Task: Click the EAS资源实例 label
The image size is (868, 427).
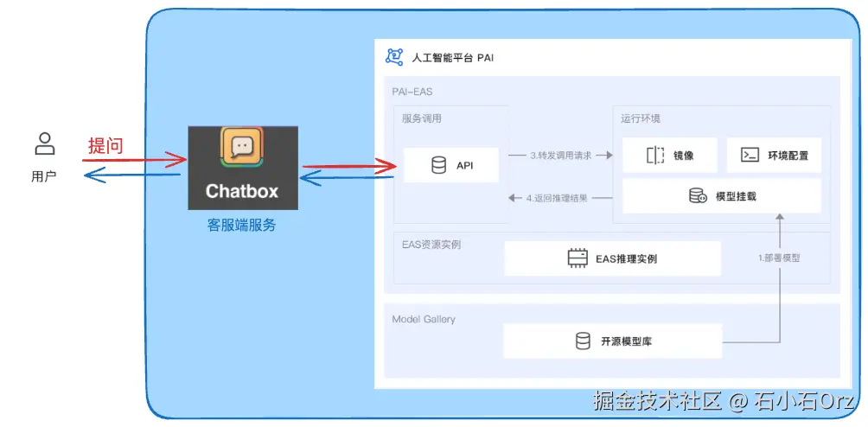Action: [x=431, y=244]
